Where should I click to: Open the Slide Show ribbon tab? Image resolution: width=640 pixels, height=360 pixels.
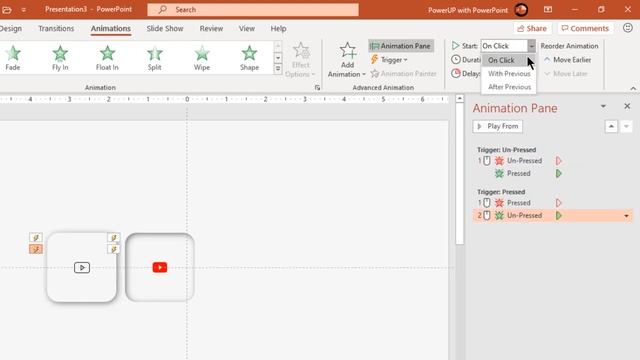click(x=165, y=29)
